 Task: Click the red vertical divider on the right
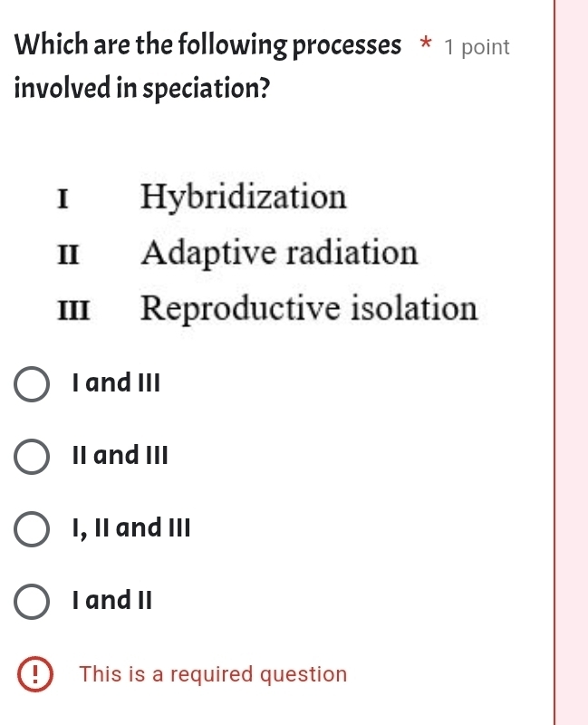pos(554,362)
